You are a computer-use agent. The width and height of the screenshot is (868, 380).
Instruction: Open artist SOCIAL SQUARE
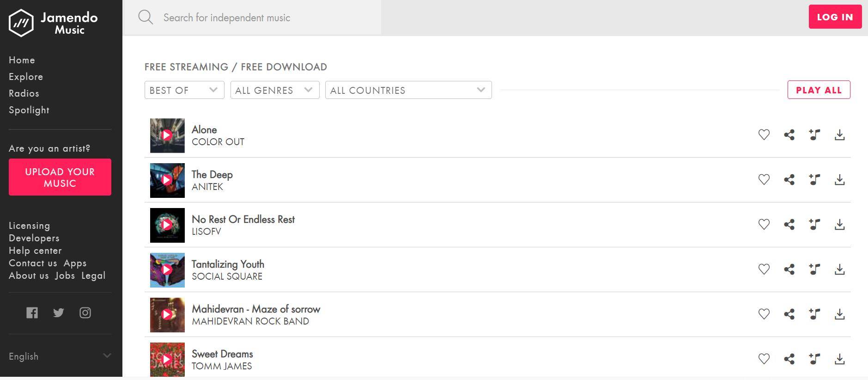(227, 276)
